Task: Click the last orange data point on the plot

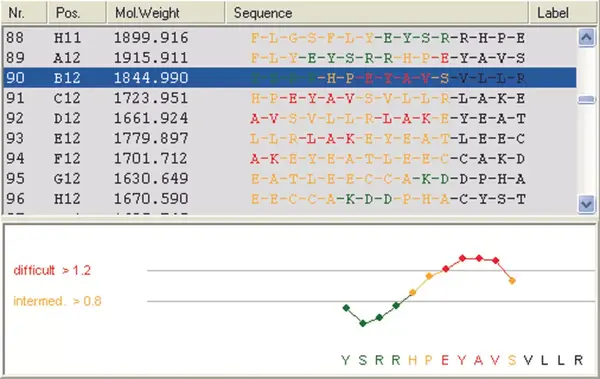Action: [512, 281]
